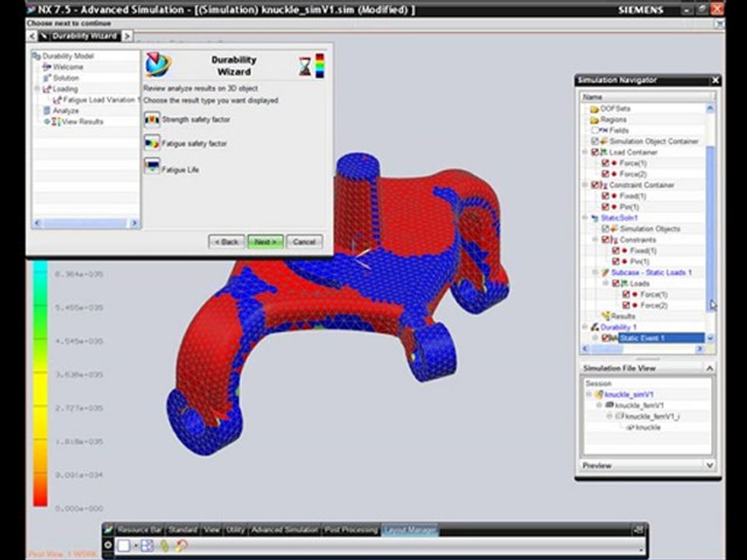Click the Durability Model root icon
The image size is (747, 560).
(x=37, y=56)
